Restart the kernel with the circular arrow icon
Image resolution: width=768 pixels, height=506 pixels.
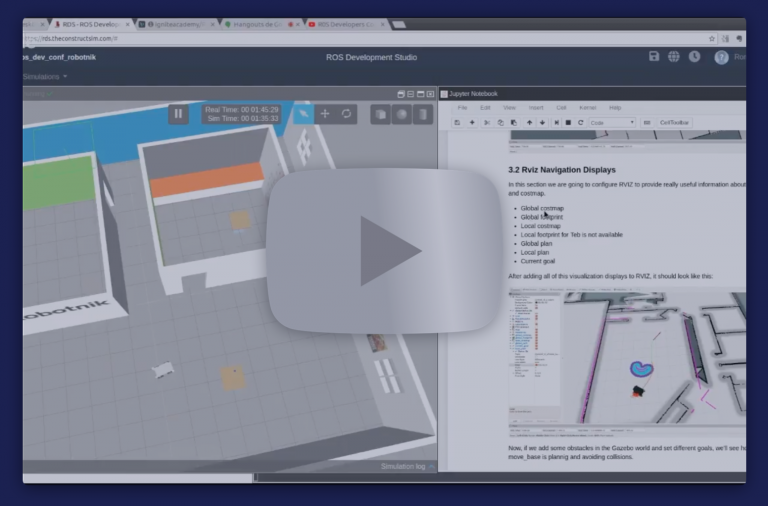click(581, 122)
